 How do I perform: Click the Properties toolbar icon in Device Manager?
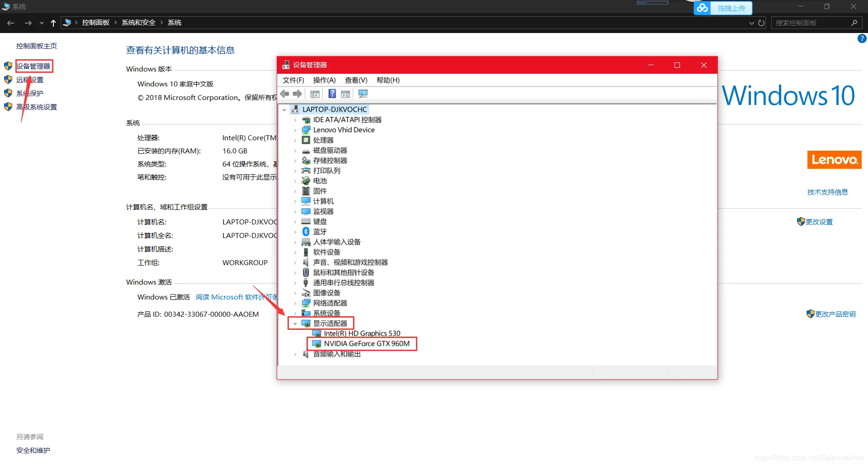[x=345, y=94]
